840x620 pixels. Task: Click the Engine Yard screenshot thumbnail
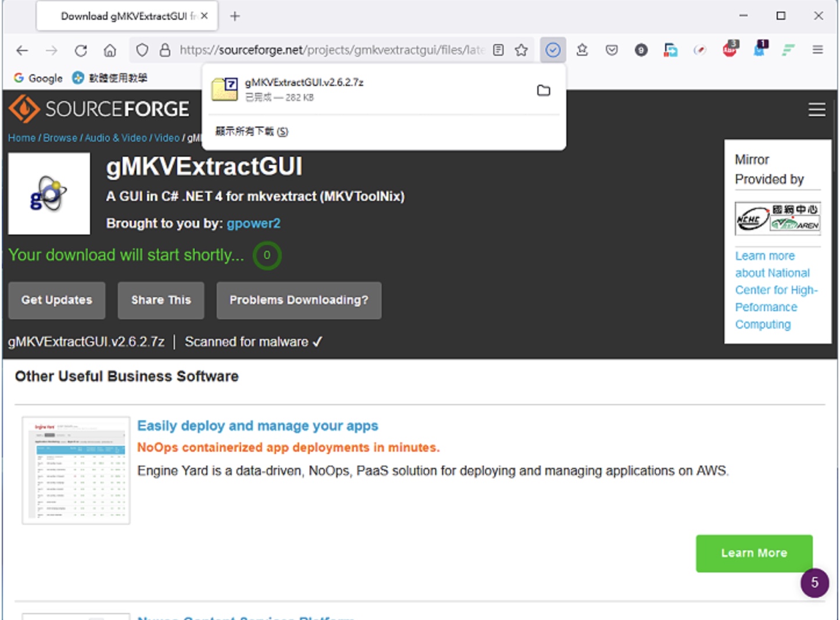[x=76, y=470]
